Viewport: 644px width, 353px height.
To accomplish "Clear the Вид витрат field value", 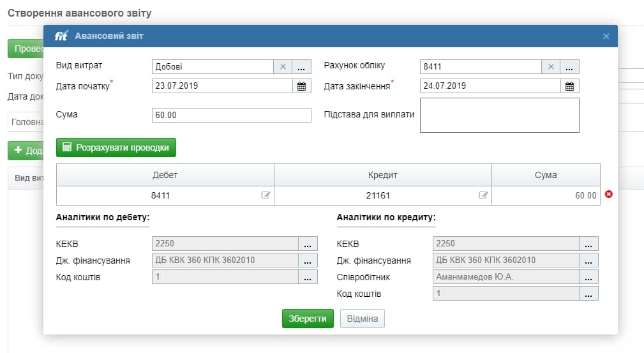I will click(283, 66).
